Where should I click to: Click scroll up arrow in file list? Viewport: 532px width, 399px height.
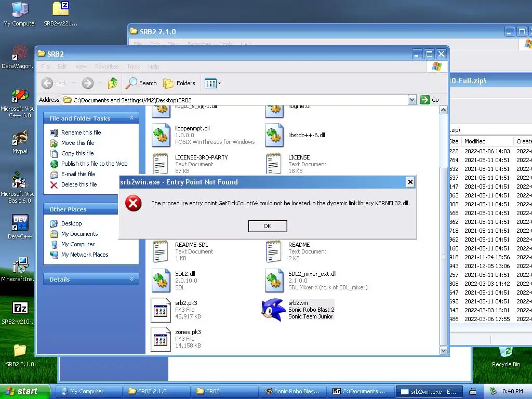(x=443, y=110)
